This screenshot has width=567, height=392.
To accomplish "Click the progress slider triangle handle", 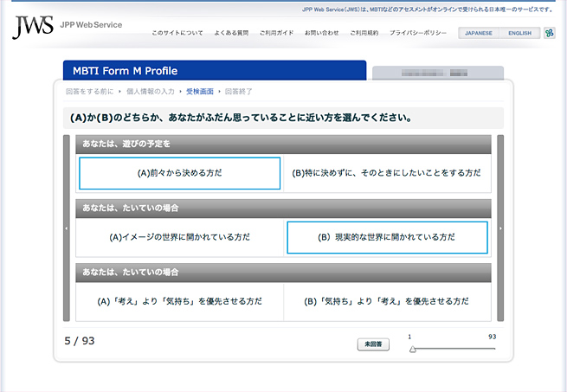I will click(x=413, y=349).
